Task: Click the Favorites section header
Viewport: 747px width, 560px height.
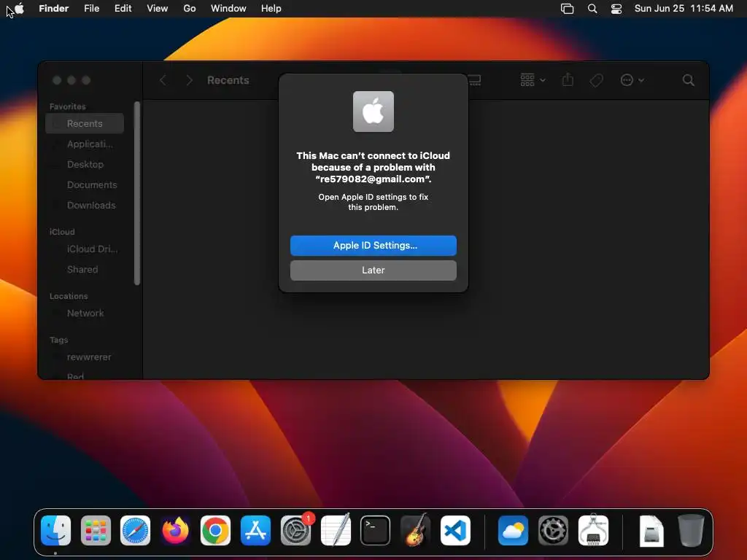Action: (68, 106)
